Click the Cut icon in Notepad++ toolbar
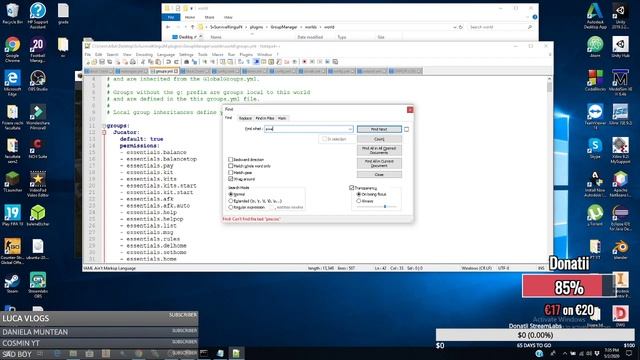 (143, 62)
